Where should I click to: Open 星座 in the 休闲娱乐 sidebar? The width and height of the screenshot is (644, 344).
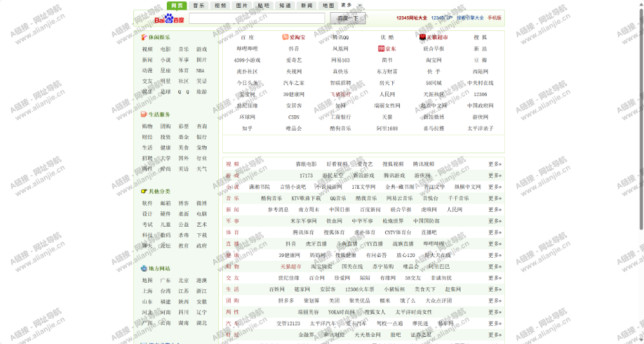(x=166, y=71)
